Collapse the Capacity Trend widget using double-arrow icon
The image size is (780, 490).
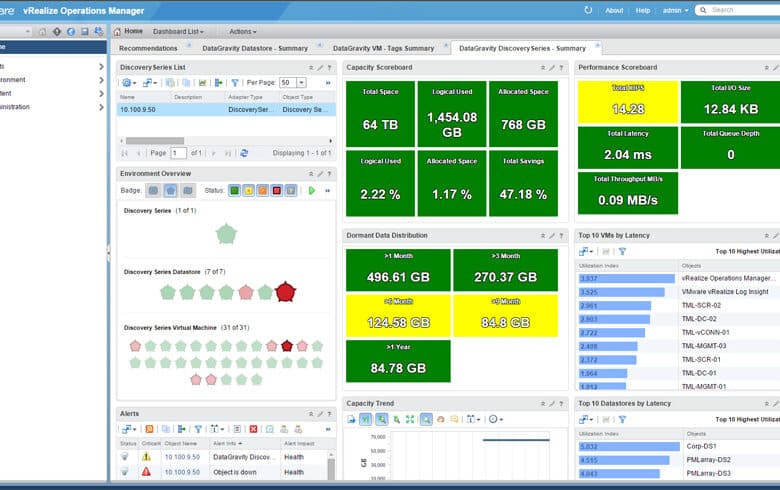(543, 404)
